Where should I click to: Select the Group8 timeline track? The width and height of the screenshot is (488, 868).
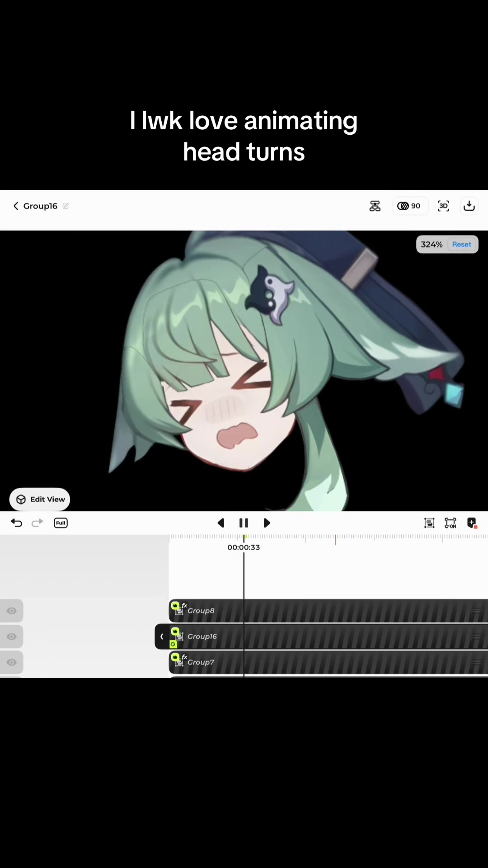pyautogui.click(x=328, y=611)
